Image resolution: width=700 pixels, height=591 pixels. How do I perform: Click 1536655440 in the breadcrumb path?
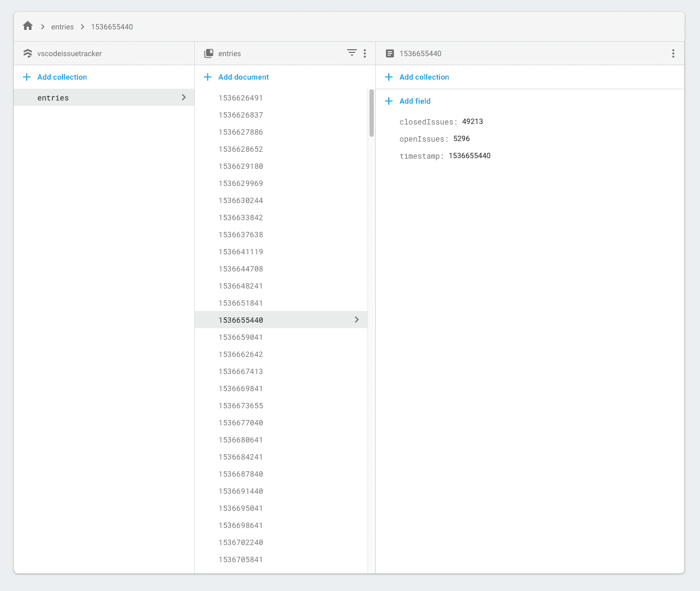[x=112, y=27]
